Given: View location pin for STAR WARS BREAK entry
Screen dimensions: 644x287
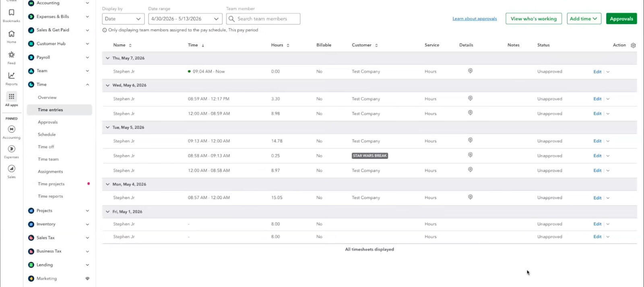Looking at the screenshot, I should coord(470,155).
